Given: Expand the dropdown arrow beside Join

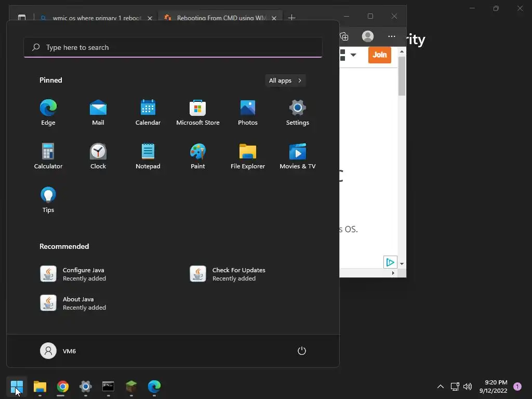Looking at the screenshot, I should (x=353, y=55).
